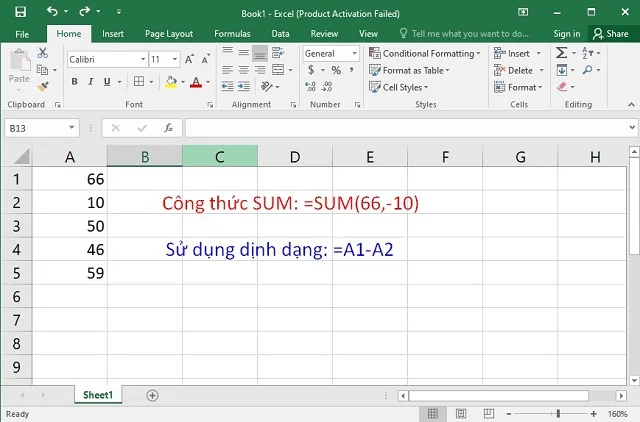640x422 pixels.
Task: Click the Merge & Center icon
Action: click(278, 70)
